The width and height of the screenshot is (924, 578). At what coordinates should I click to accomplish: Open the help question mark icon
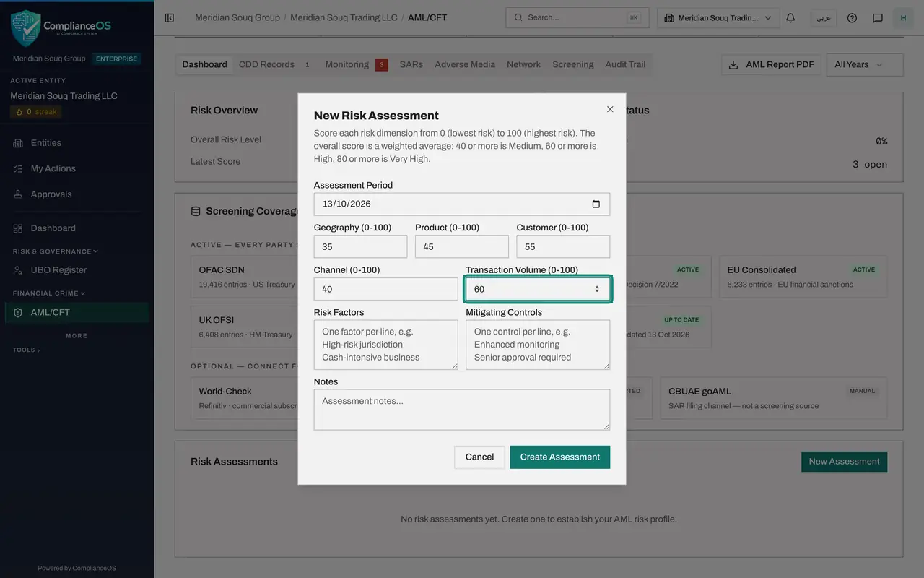point(853,17)
